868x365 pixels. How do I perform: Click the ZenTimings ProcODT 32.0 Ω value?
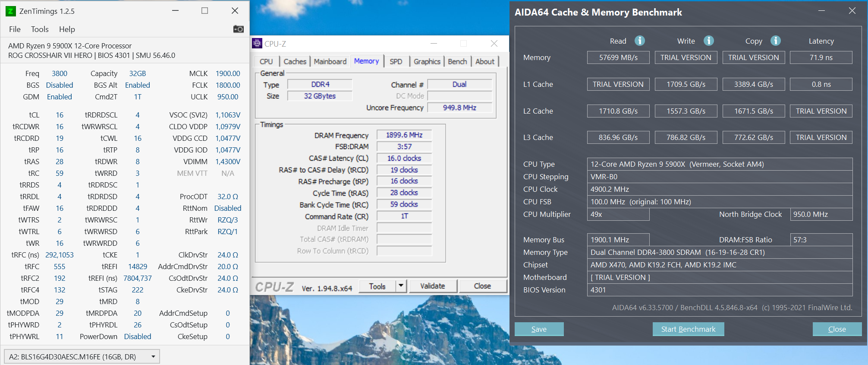228,197
